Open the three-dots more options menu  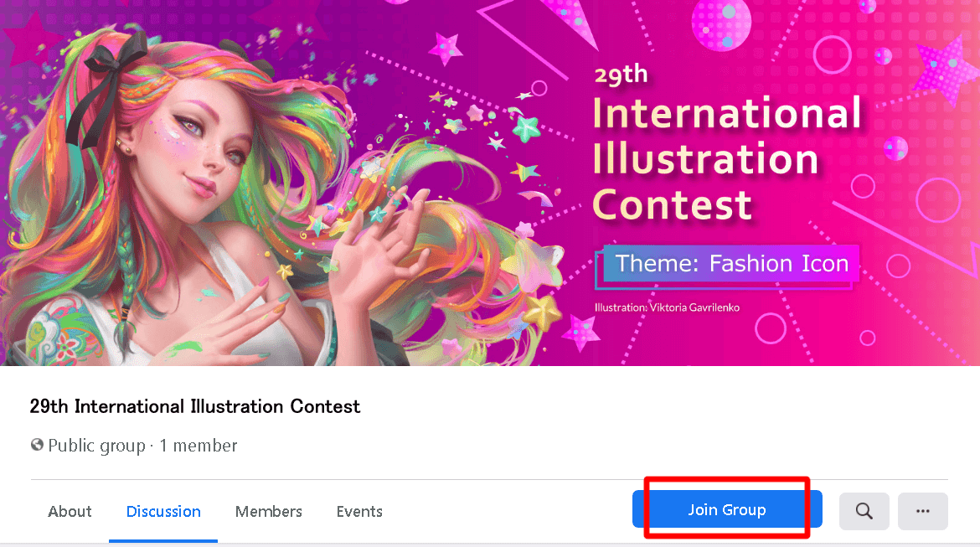tap(922, 510)
